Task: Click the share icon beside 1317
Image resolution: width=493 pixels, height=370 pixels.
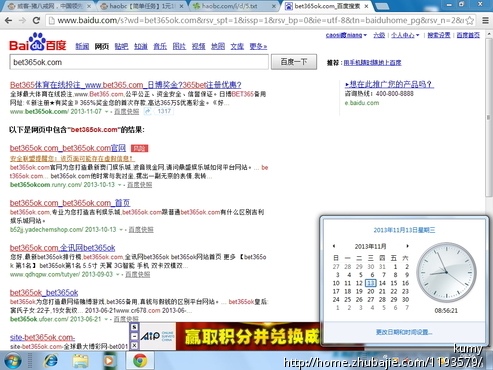Action: (x=147, y=111)
